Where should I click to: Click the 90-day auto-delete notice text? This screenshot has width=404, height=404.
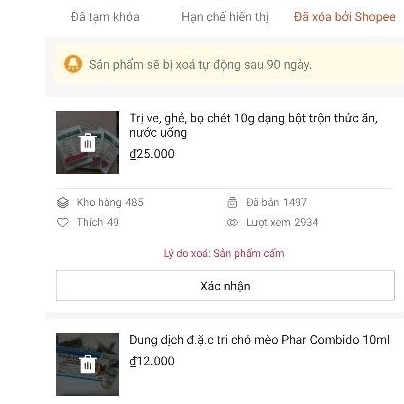(x=200, y=64)
